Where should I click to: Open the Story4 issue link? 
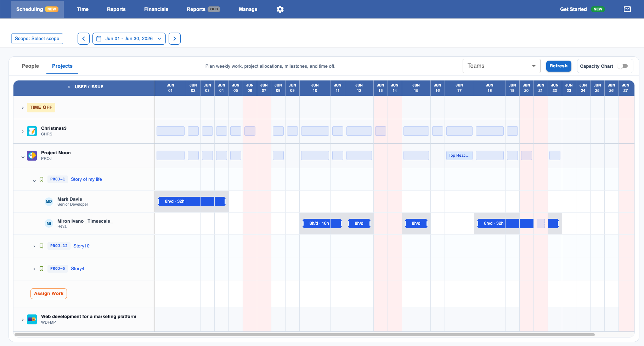(78, 269)
